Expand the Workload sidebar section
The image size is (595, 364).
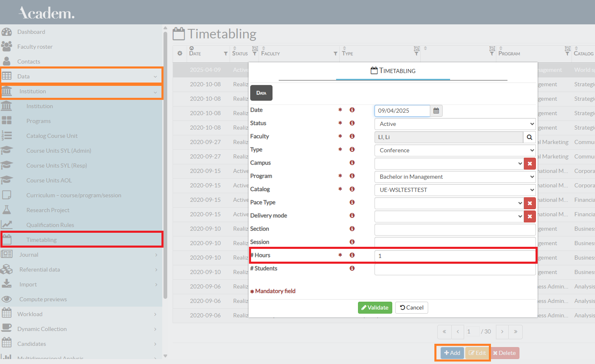click(30, 314)
